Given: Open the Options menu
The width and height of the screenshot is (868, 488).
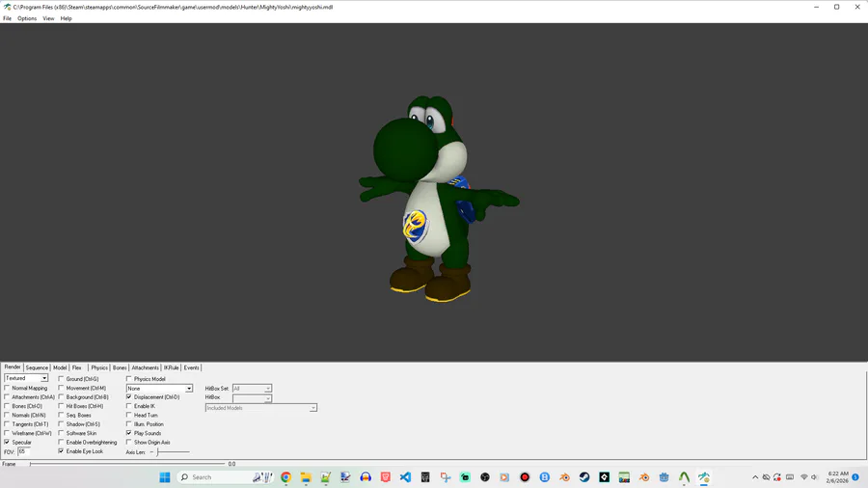Looking at the screenshot, I should (x=27, y=18).
